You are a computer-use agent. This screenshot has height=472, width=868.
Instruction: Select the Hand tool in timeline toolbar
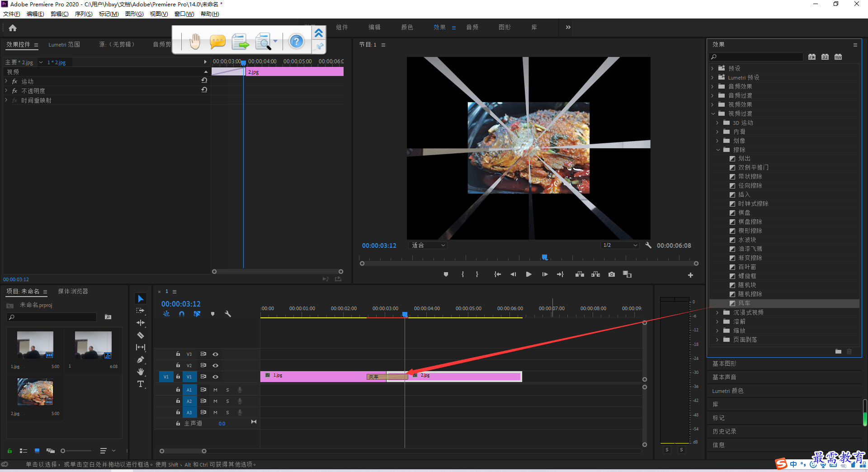tap(141, 372)
